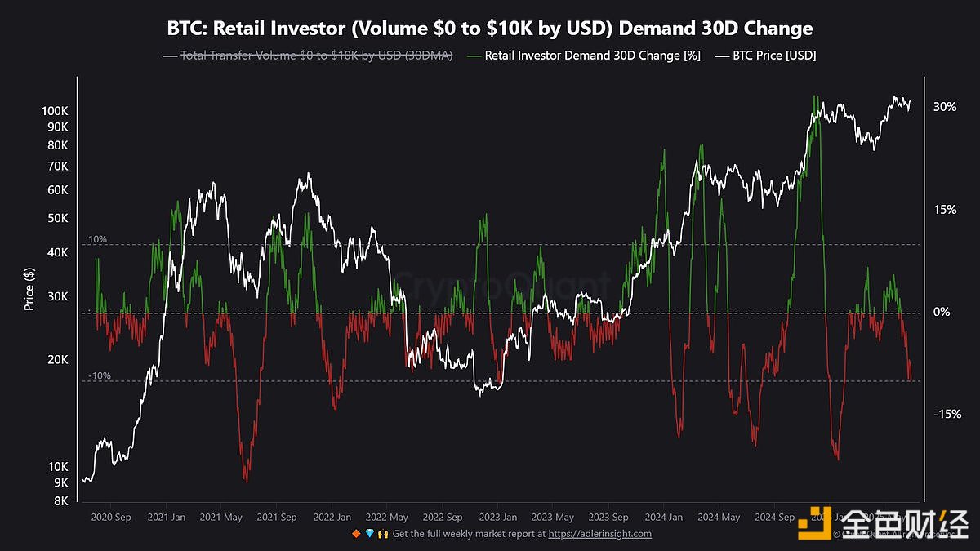This screenshot has height=551, width=980.
Task: Click the green line legend marker
Action: [472, 56]
